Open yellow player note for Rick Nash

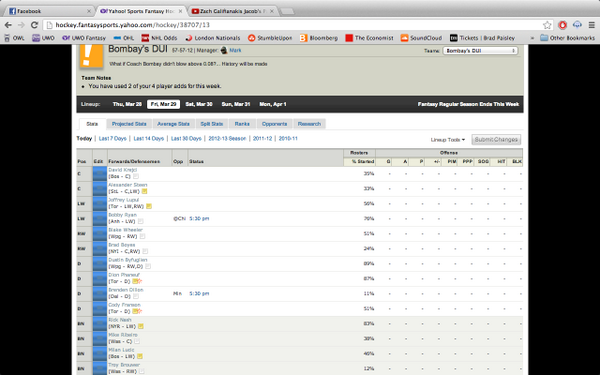coord(141,326)
